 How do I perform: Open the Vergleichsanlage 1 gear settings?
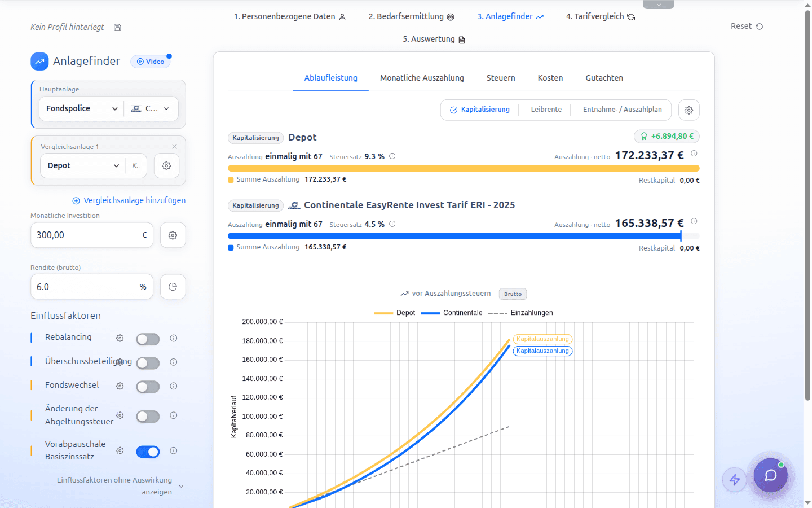(166, 166)
